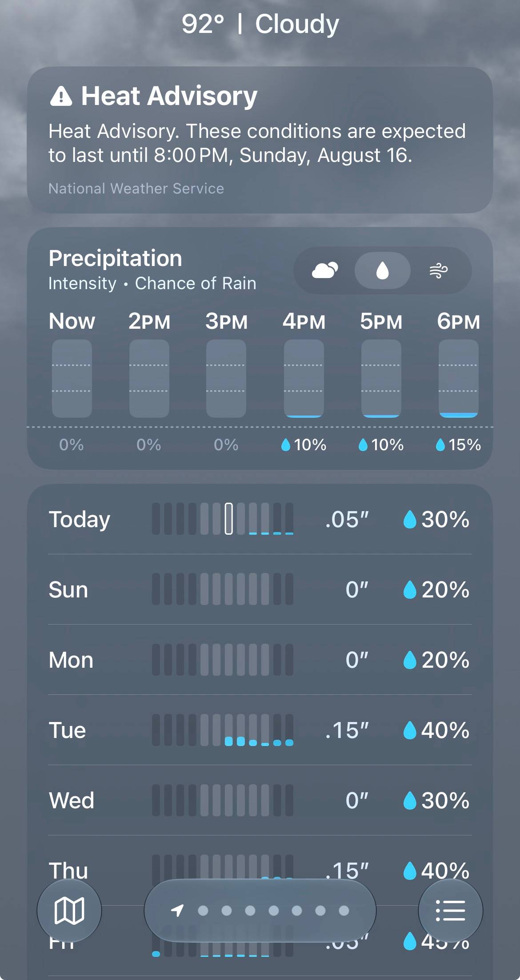Screen dimensions: 520x980
Task: Select the precipitation raindrop view
Action: (x=382, y=270)
